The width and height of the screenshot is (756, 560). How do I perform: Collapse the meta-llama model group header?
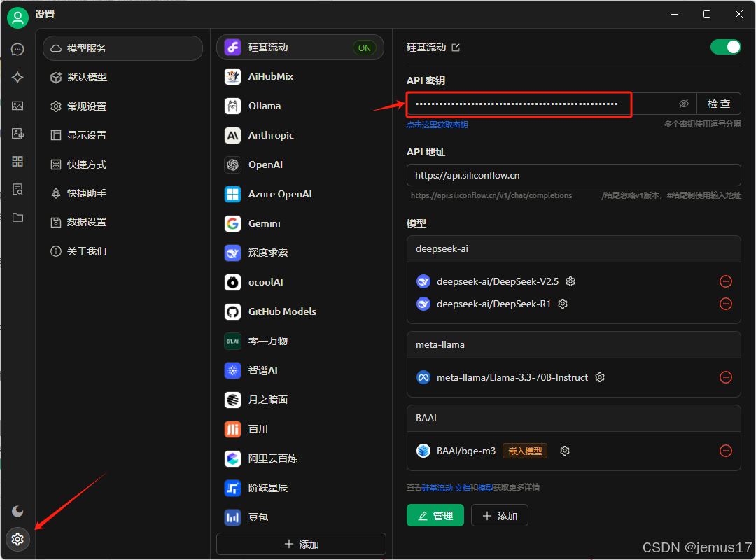pos(574,345)
